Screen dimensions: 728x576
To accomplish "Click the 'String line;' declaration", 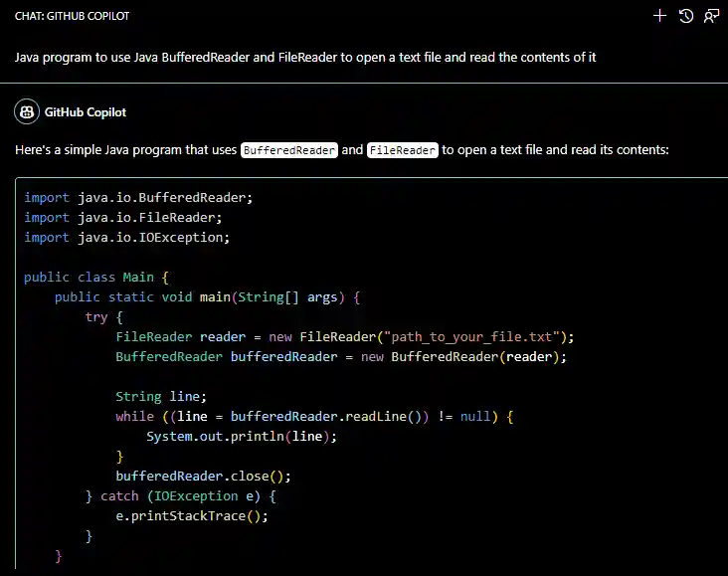I will [161, 397].
